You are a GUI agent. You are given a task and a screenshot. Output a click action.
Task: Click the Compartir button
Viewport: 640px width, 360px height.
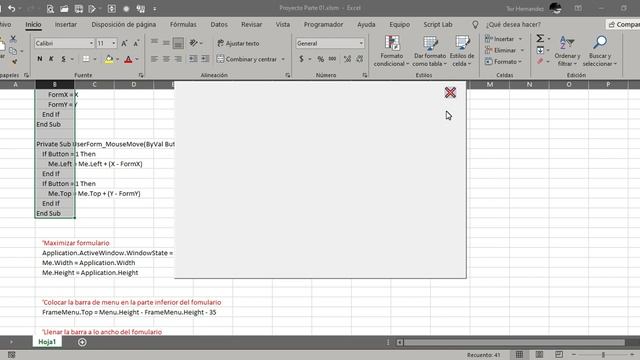[x=623, y=24]
